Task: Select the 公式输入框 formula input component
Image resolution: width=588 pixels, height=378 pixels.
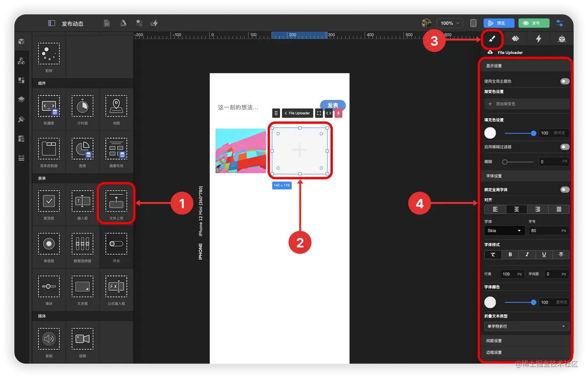Action: 116,290
